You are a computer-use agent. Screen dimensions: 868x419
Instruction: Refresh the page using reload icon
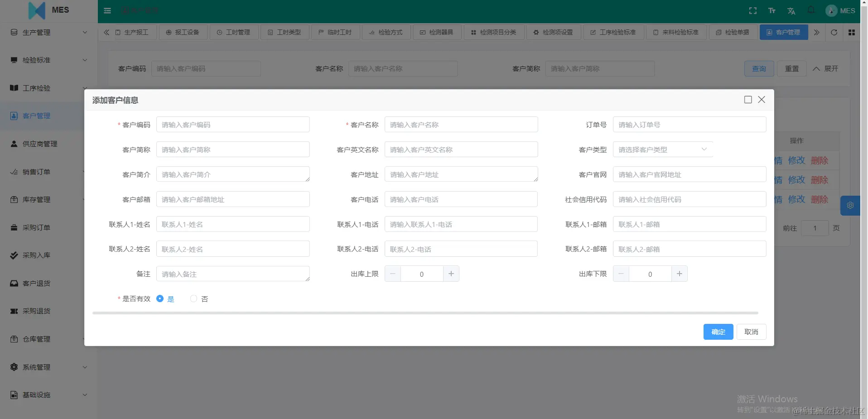click(x=834, y=32)
